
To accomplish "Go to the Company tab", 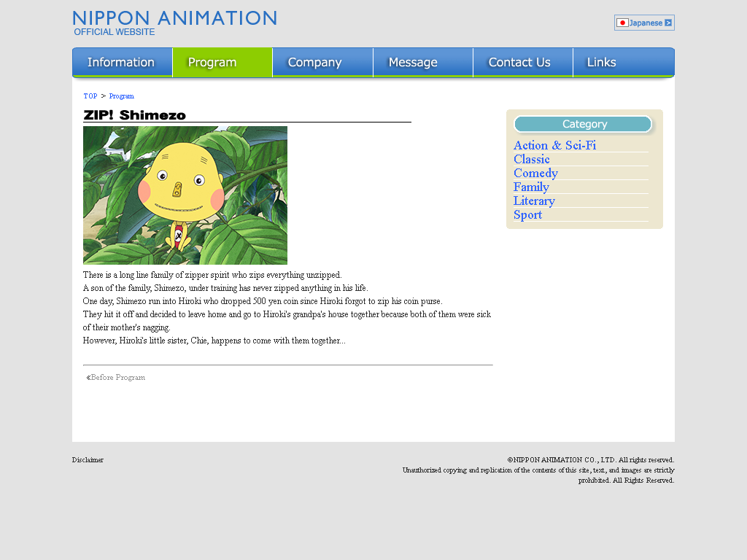I will pos(322,63).
